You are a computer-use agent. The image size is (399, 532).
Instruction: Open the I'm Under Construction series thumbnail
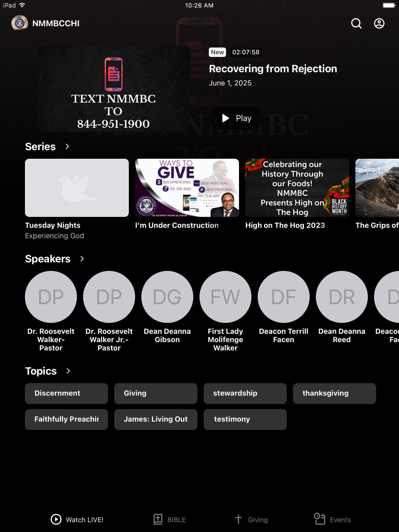(x=187, y=188)
